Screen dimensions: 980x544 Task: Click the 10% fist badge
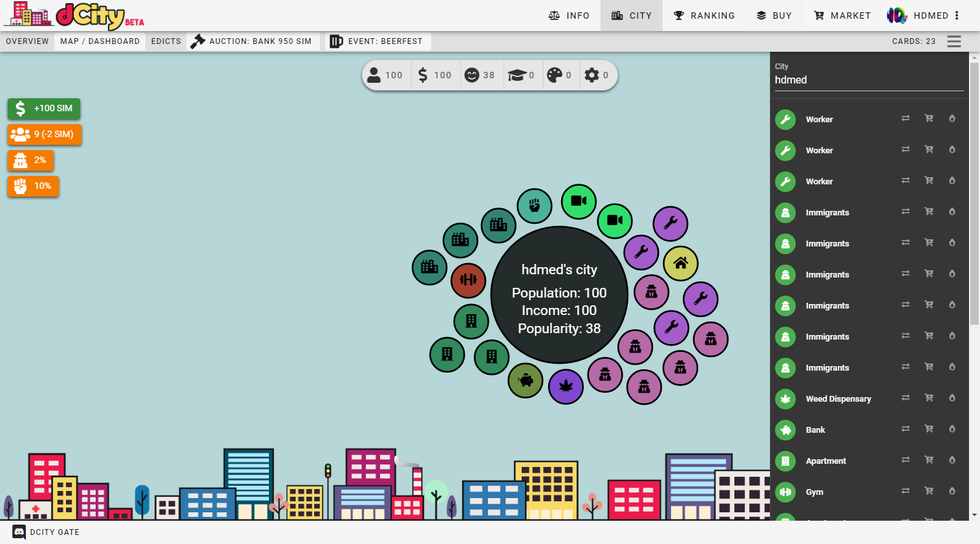click(34, 186)
